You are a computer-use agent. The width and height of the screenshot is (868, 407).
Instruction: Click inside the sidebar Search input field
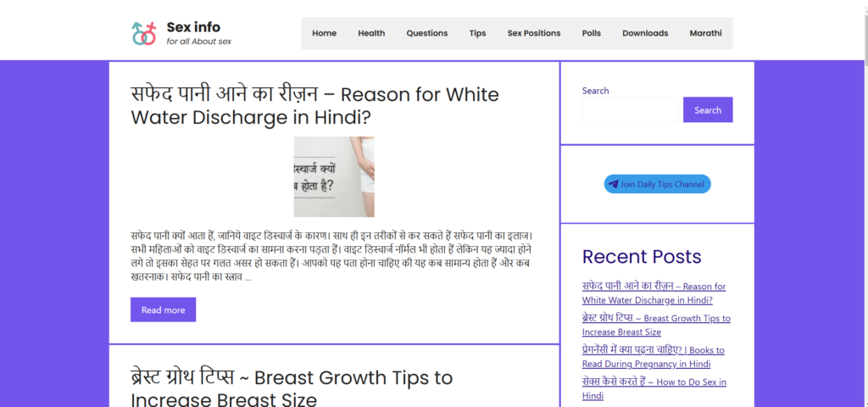click(x=632, y=110)
